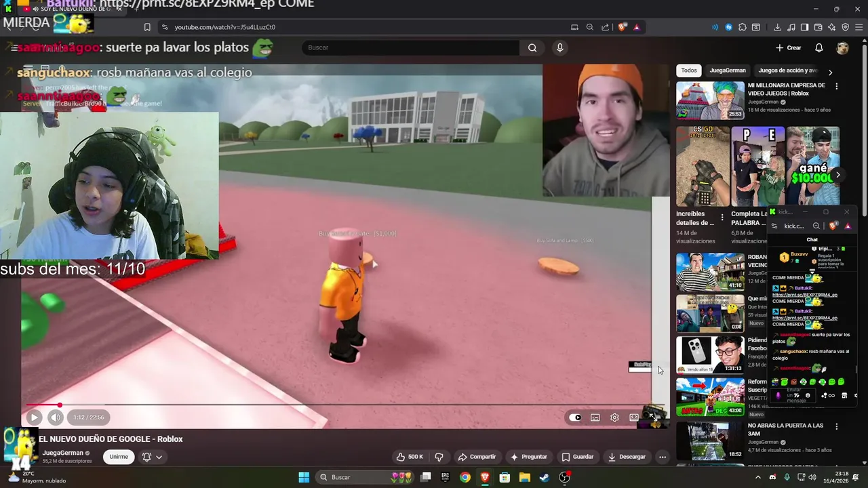Open the player settings gear
The height and width of the screenshot is (488, 868).
pyautogui.click(x=614, y=418)
